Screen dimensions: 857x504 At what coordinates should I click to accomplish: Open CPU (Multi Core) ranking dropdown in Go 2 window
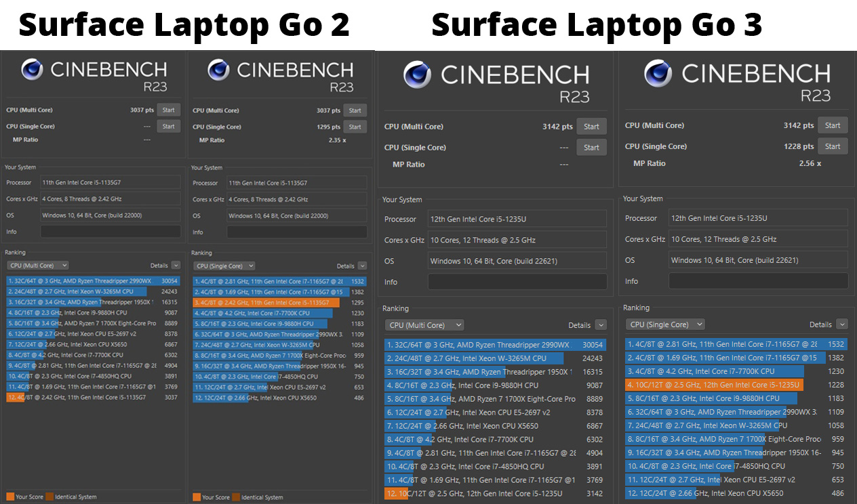pyautogui.click(x=38, y=266)
